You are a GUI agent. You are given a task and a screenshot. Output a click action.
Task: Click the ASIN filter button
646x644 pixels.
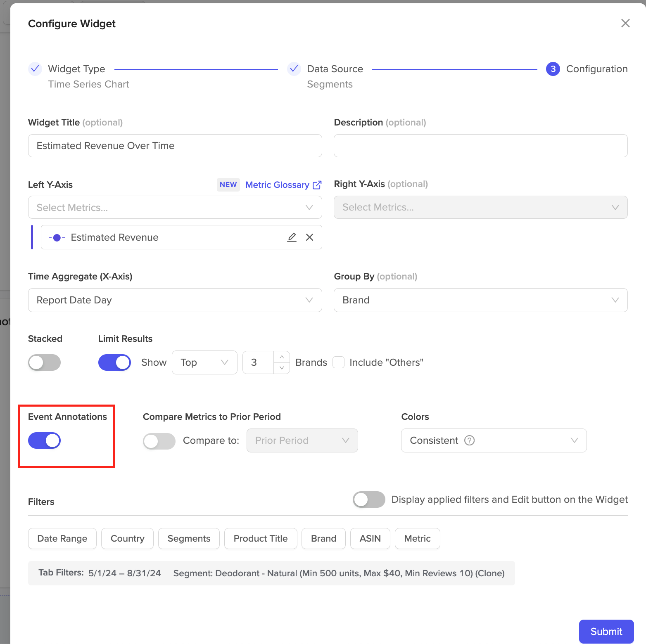pyautogui.click(x=370, y=539)
